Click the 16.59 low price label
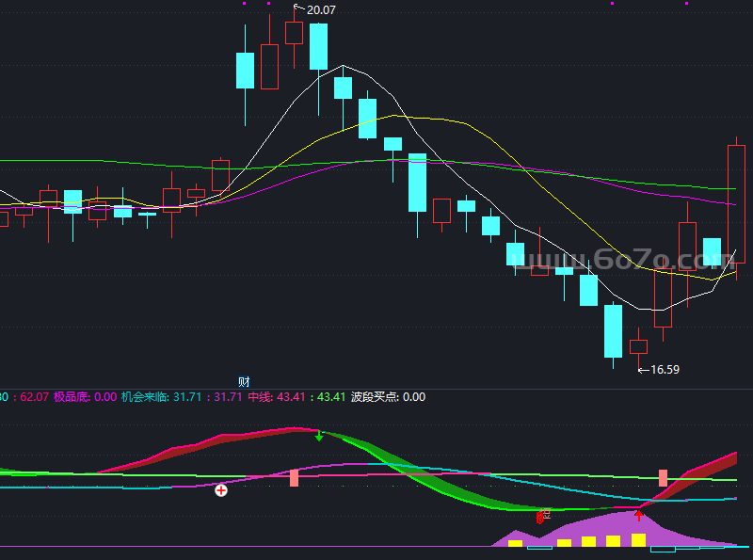This screenshot has height=560, width=753. (x=665, y=369)
